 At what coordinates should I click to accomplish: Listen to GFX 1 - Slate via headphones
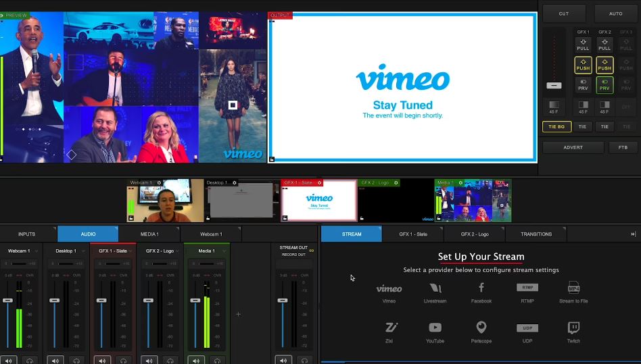124,361
